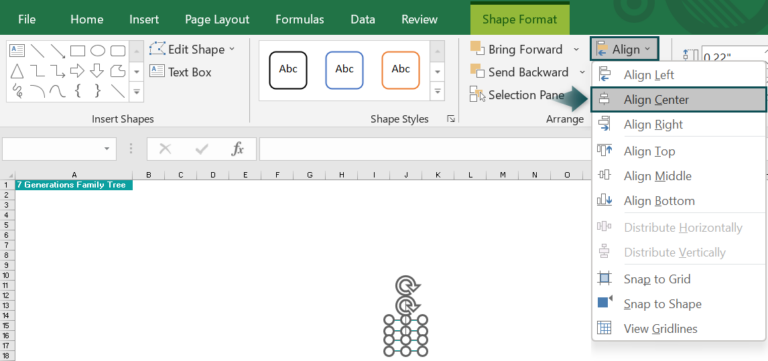Screen dimensions: 768x361
Task: Click the Bring Forward icon
Action: pos(478,49)
